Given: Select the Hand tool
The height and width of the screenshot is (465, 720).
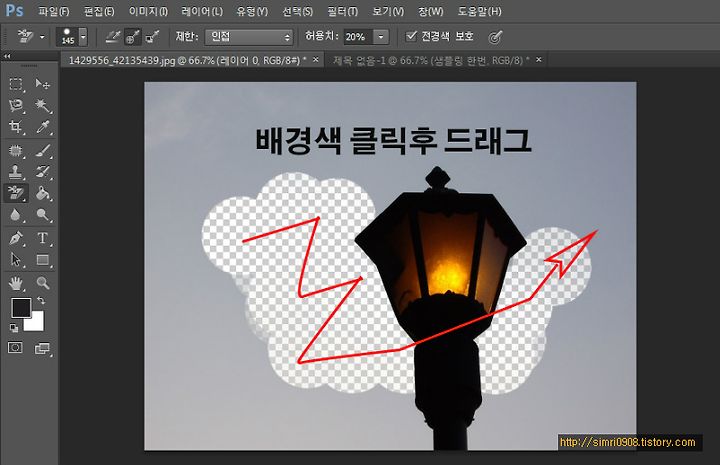Looking at the screenshot, I should coord(16,283).
